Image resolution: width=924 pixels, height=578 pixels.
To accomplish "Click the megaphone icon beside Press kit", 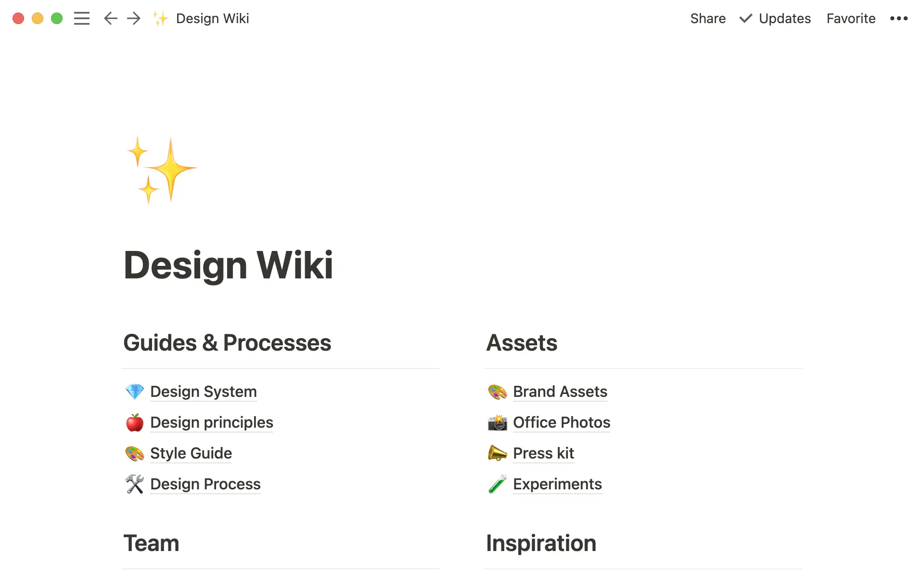I will (497, 453).
